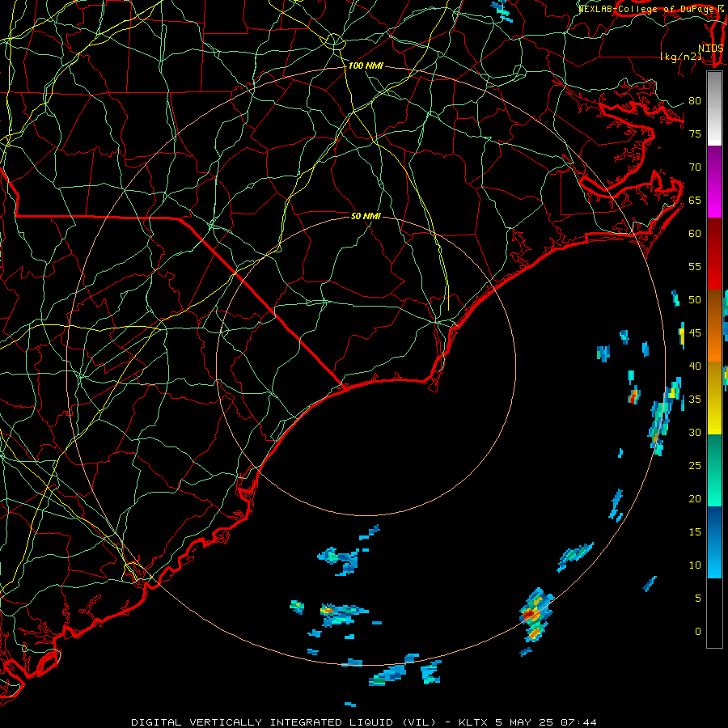Click the [kg/m2] units label

pyautogui.click(x=681, y=57)
